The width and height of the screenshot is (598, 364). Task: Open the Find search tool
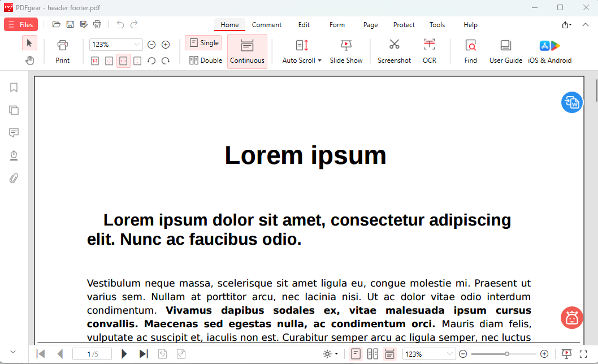click(x=471, y=51)
